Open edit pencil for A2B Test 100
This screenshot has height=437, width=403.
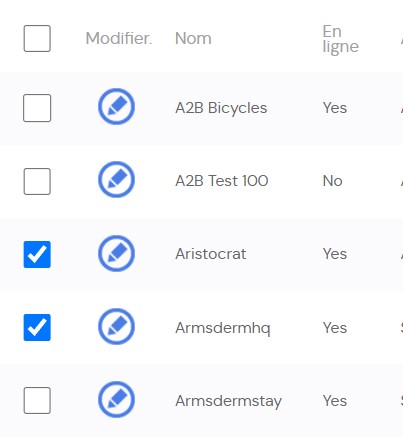click(116, 180)
